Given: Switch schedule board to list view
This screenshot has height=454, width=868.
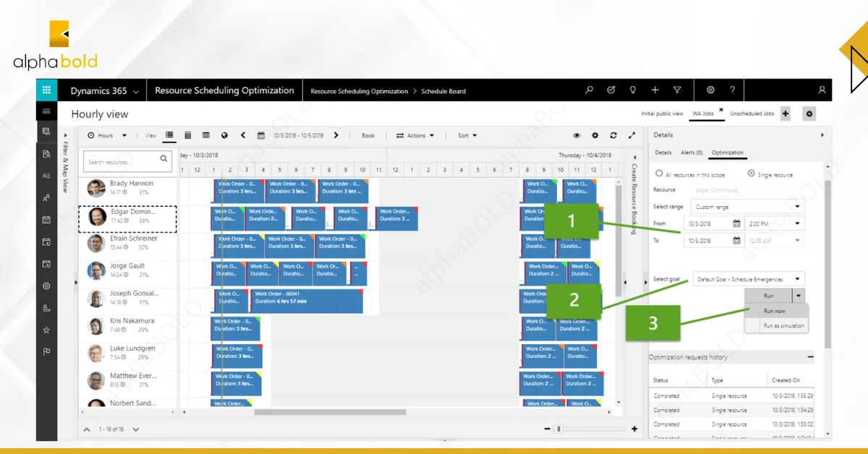Looking at the screenshot, I should [169, 135].
